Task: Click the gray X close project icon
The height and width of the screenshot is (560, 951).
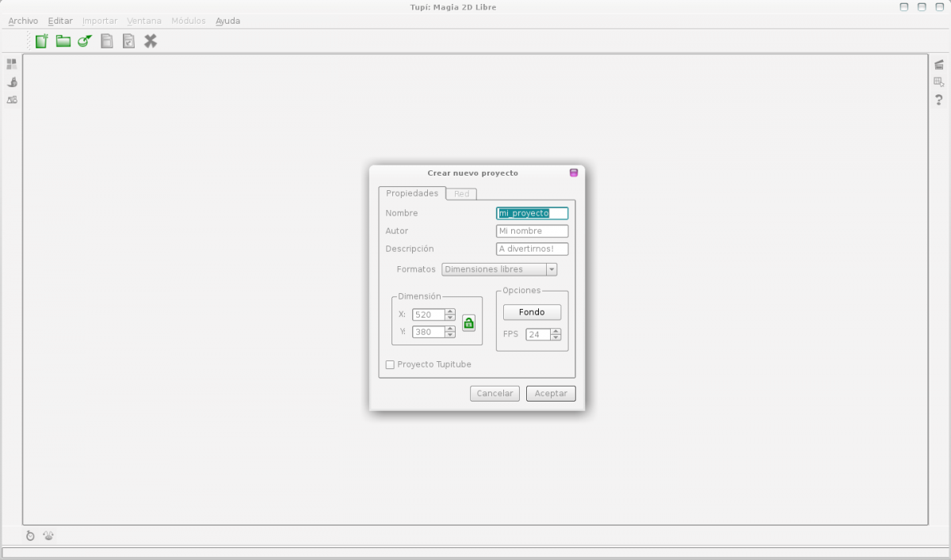Action: click(151, 41)
